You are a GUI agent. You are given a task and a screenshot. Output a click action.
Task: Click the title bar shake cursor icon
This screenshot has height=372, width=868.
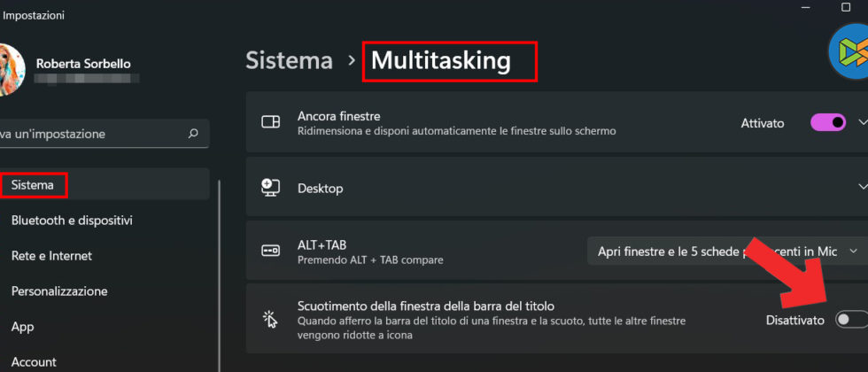pos(271,319)
